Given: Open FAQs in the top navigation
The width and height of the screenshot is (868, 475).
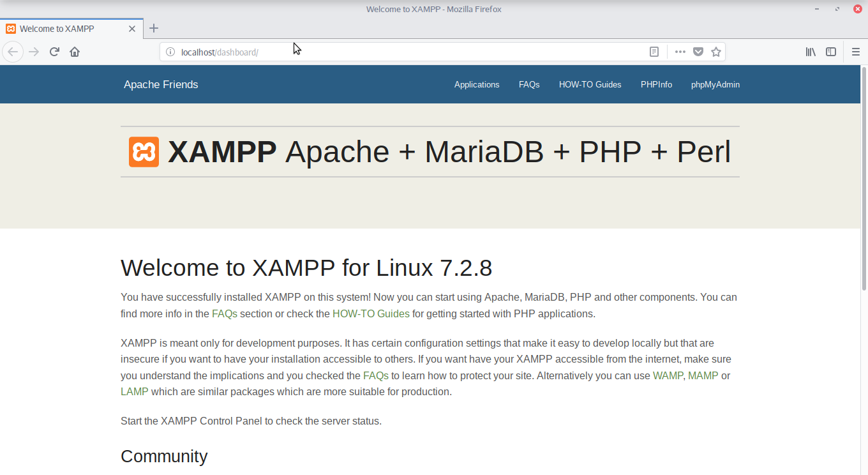Looking at the screenshot, I should (x=529, y=84).
